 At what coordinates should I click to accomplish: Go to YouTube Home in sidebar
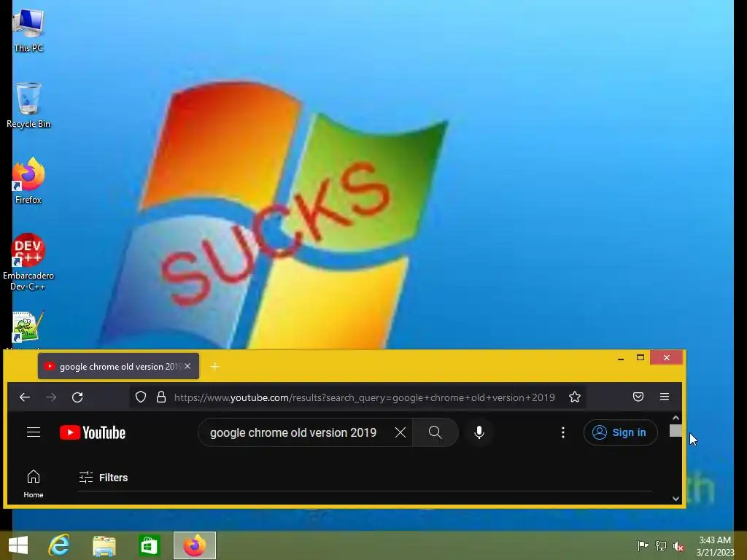[34, 483]
